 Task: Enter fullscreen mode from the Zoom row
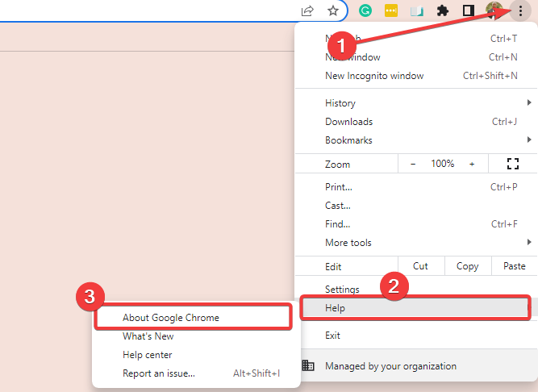point(513,164)
